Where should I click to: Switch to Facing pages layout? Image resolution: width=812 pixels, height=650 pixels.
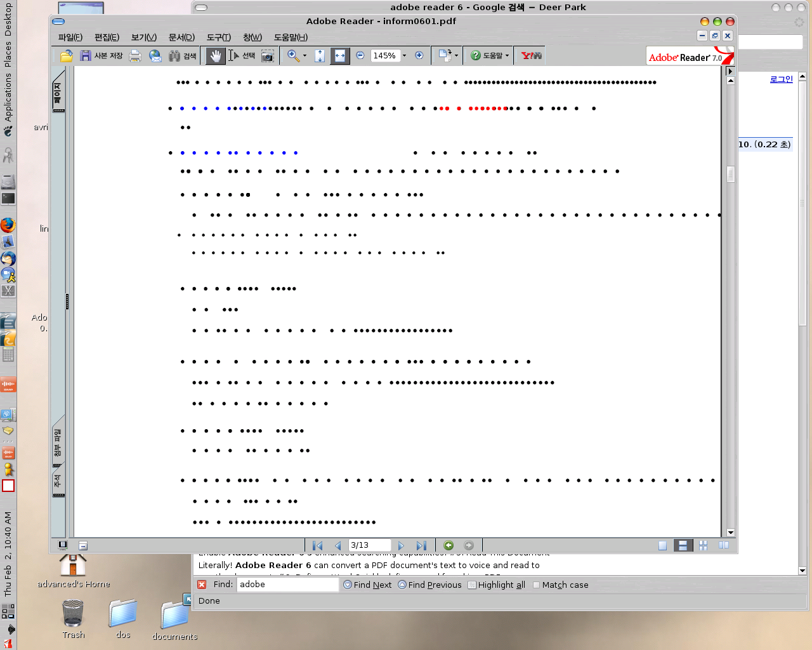[x=724, y=545]
